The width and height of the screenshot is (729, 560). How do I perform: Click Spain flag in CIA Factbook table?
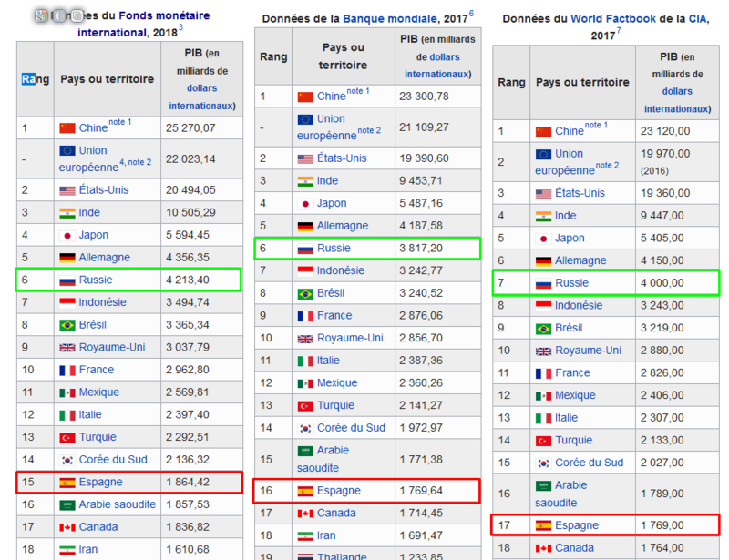[543, 525]
